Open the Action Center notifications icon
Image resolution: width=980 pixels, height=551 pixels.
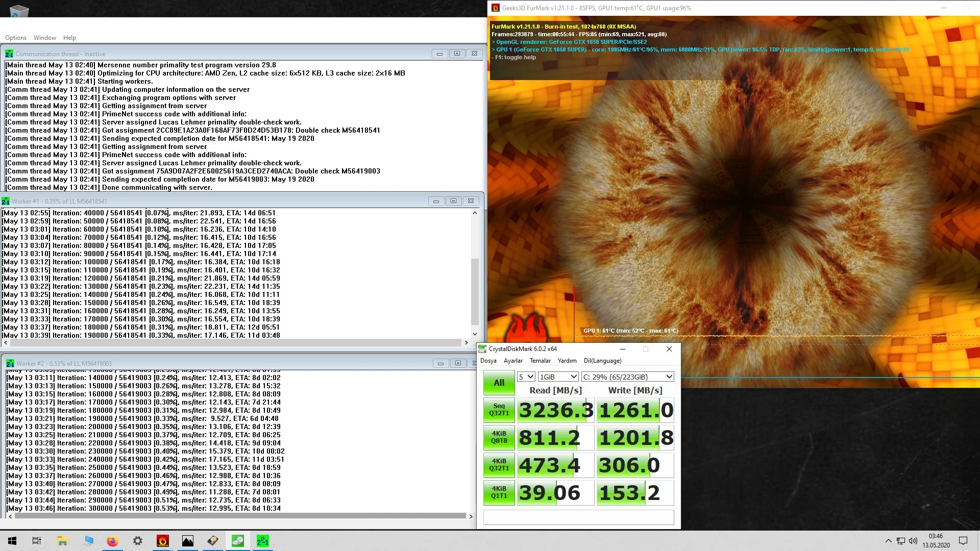[963, 541]
